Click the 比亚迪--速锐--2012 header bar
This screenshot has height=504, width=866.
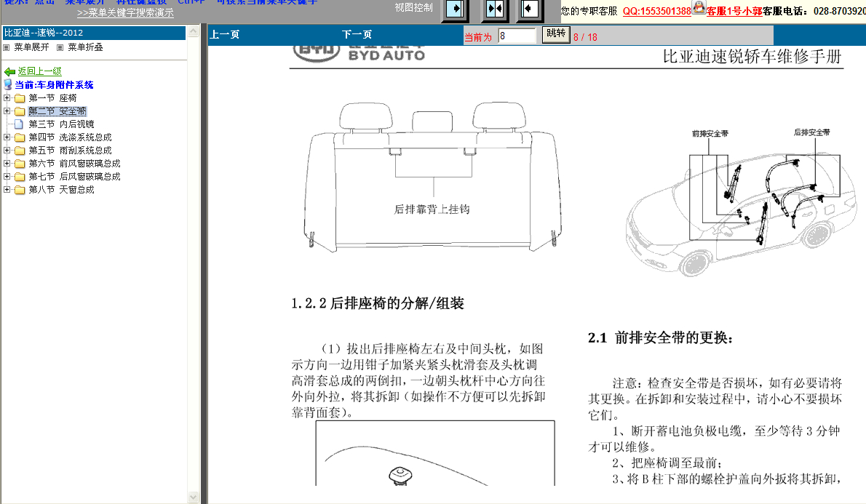click(94, 33)
